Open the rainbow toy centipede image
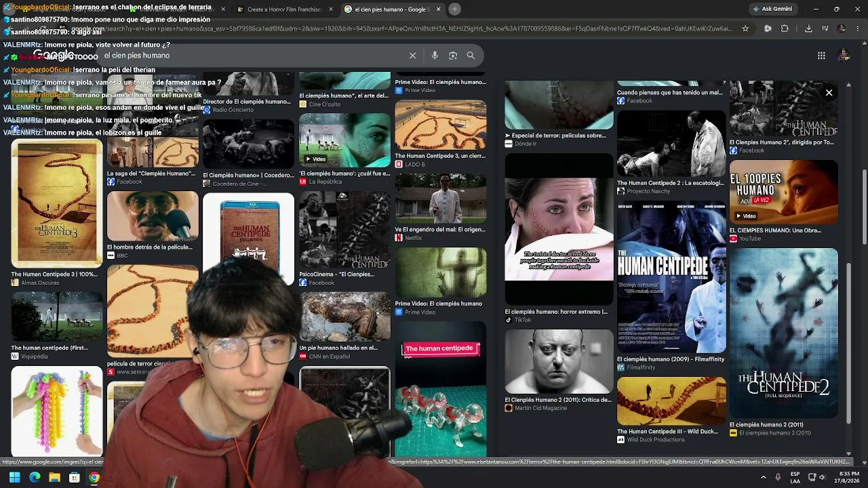The width and height of the screenshot is (868, 488). (x=57, y=411)
